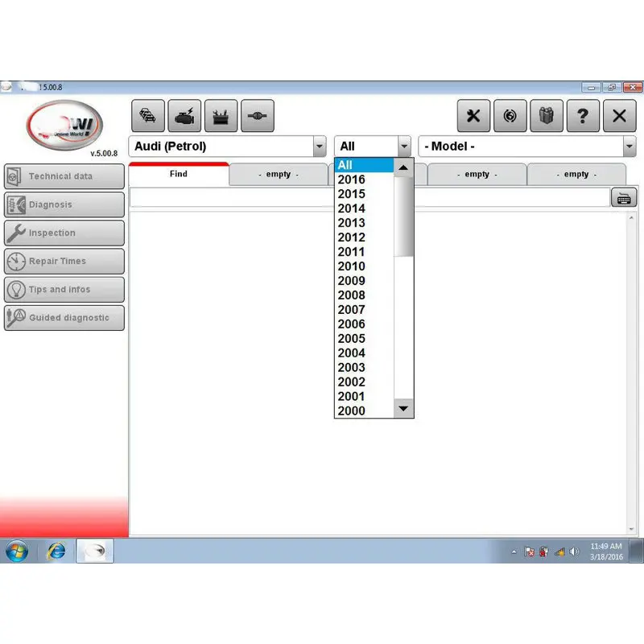Open the Diagnosis section
This screenshot has width=644, height=644.
pyautogui.click(x=64, y=204)
